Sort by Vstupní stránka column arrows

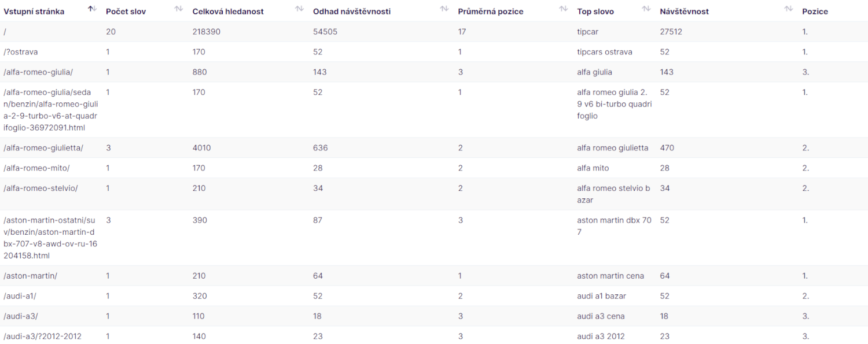[92, 9]
